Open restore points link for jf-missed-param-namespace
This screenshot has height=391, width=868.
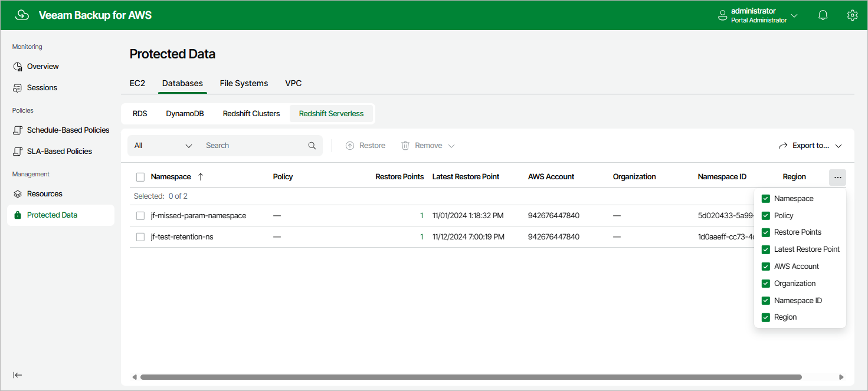pos(421,216)
